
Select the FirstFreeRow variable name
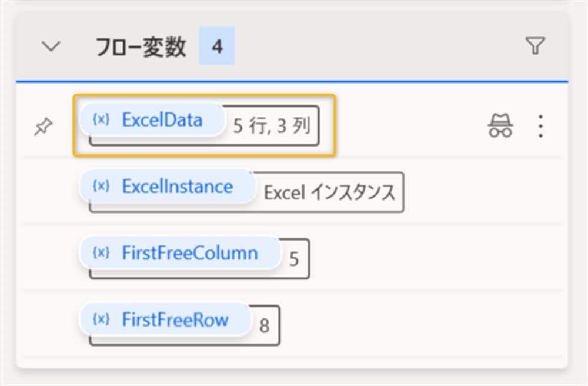[x=175, y=320]
